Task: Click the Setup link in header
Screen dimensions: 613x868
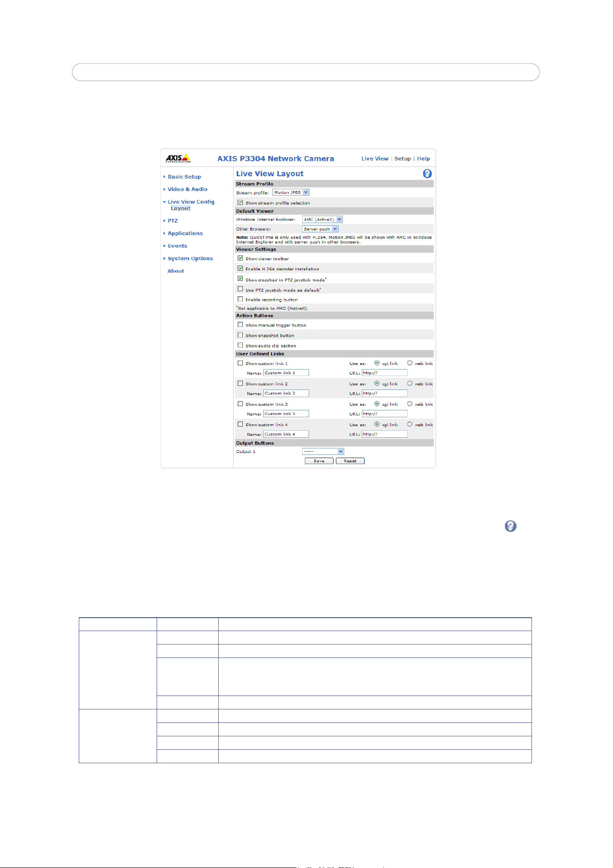Action: click(x=403, y=159)
